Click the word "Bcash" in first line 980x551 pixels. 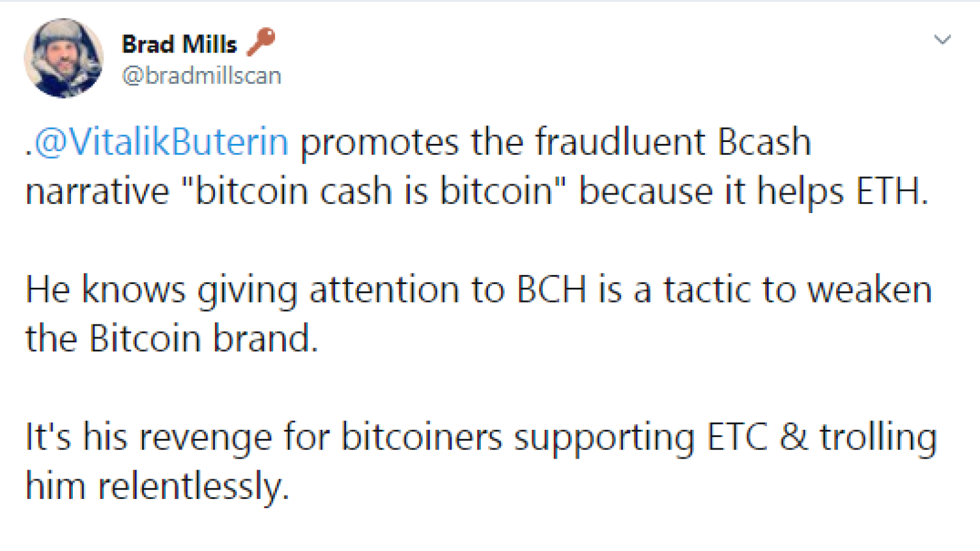[x=764, y=142]
